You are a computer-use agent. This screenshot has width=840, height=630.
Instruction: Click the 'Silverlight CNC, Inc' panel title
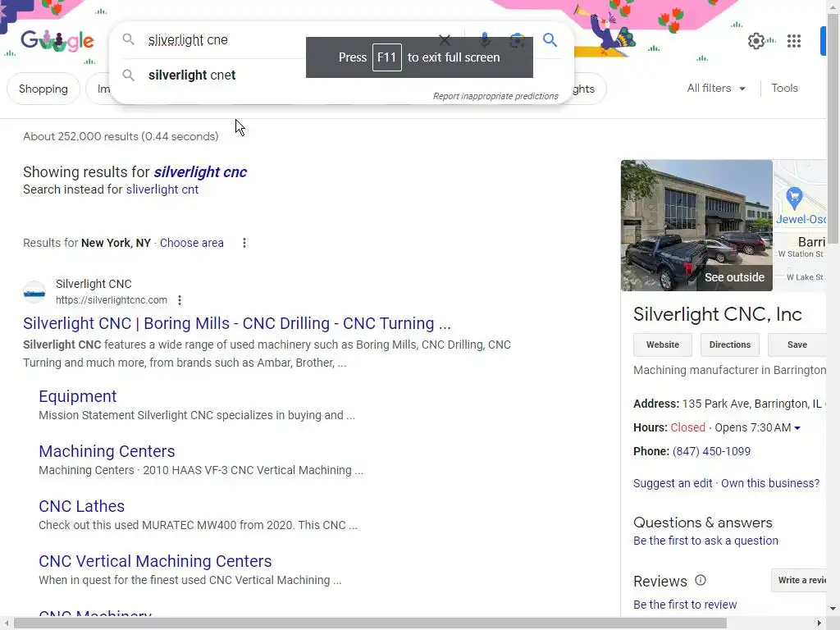[717, 314]
